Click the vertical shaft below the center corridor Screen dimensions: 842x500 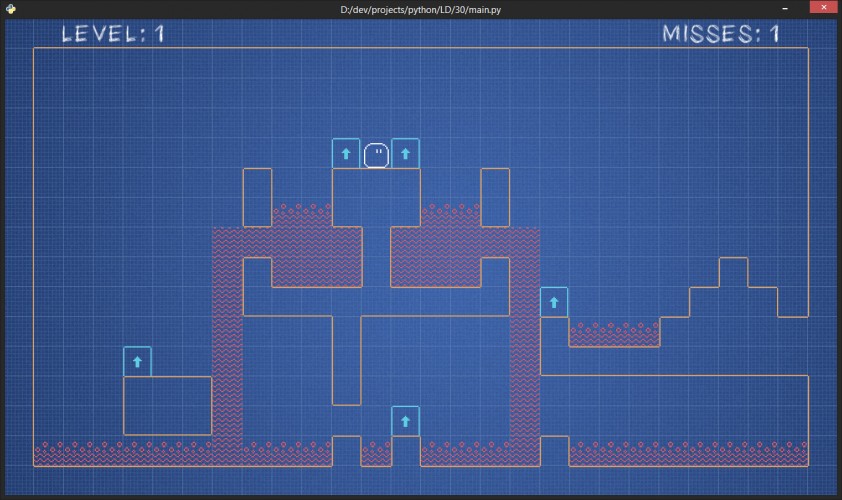(346, 360)
